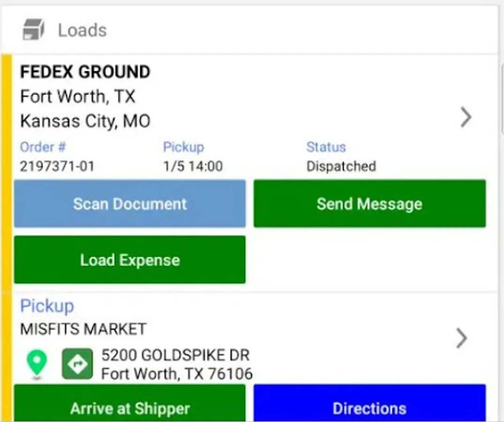This screenshot has width=504, height=422.
Task: Select the FEDEX GROUND carrier name
Action: click(x=85, y=72)
